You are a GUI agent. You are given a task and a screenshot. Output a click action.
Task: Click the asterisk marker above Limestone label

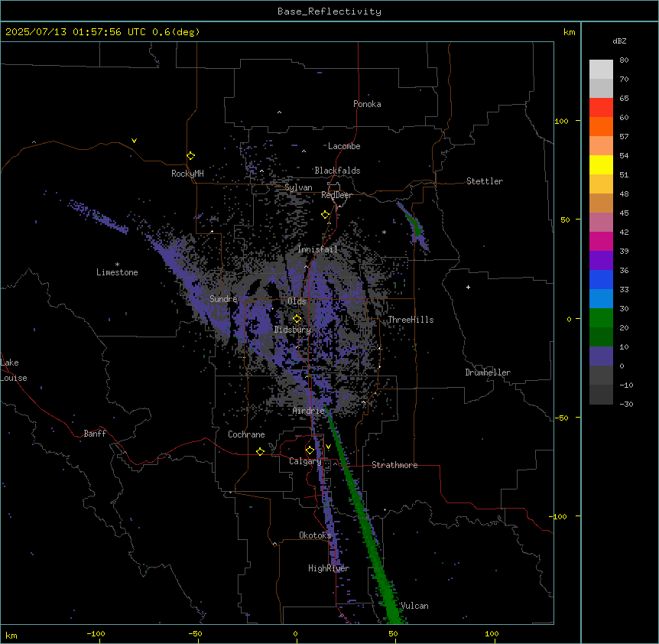tap(117, 265)
